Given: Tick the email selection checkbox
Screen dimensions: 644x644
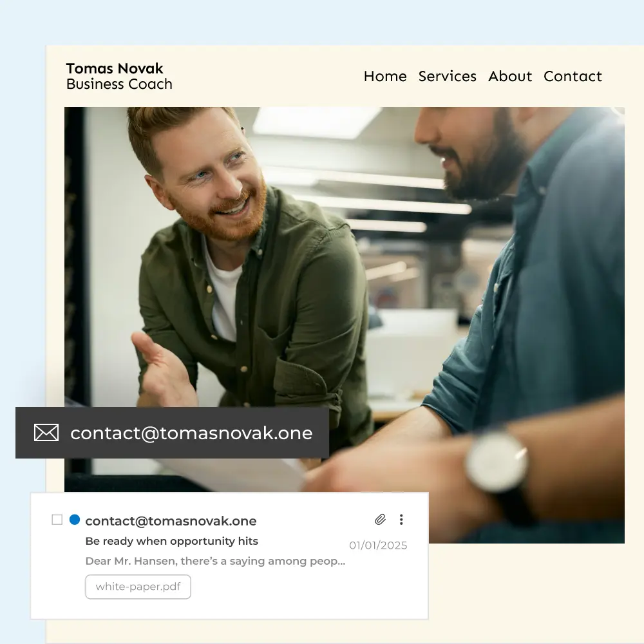Looking at the screenshot, I should pyautogui.click(x=57, y=520).
